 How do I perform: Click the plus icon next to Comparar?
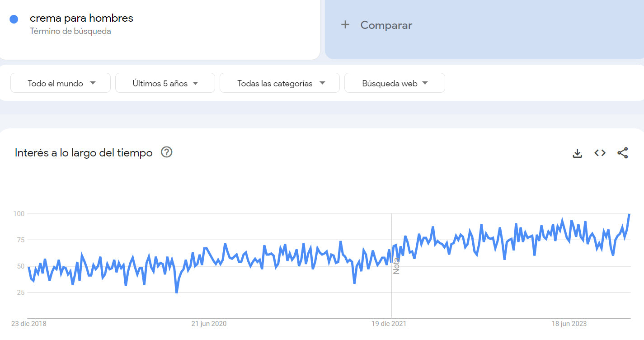tap(345, 25)
